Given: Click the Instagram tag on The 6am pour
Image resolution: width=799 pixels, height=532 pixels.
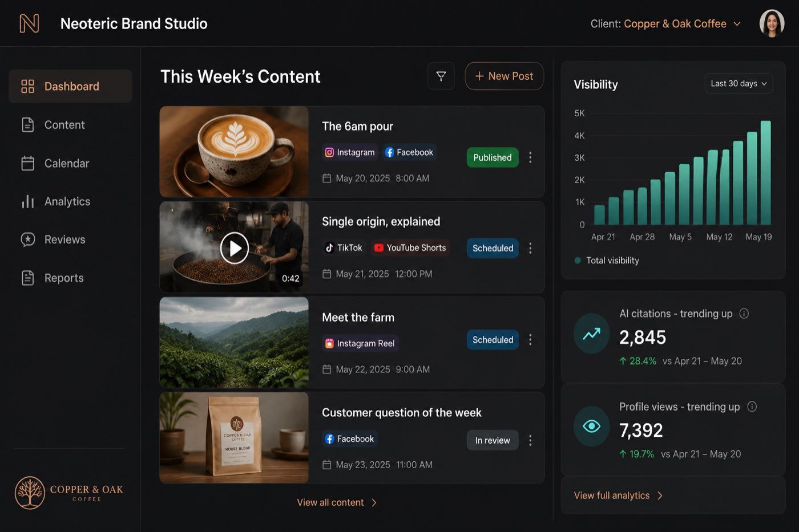Looking at the screenshot, I should [x=350, y=152].
